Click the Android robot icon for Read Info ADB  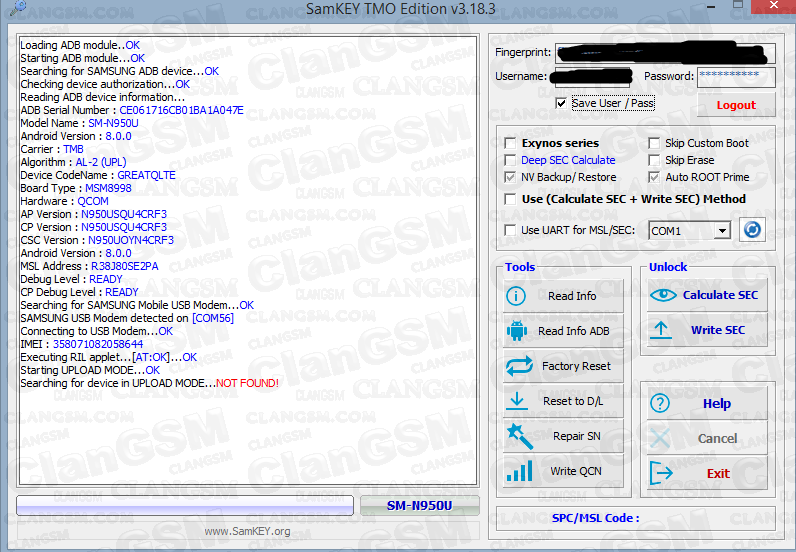(517, 331)
